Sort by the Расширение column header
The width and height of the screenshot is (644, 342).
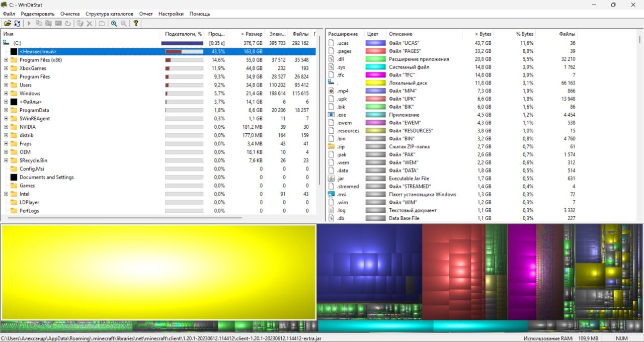[x=345, y=34]
